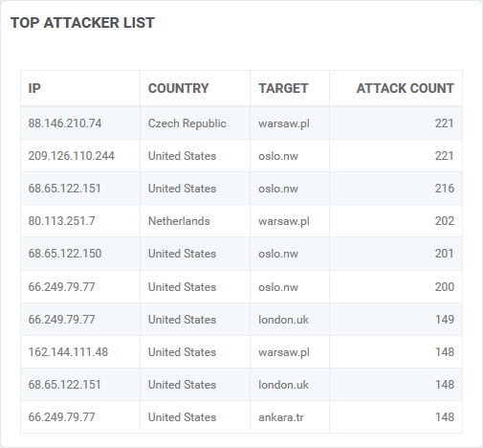Select IP address 88.146.210.74
The width and height of the screenshot is (483, 448).
pos(65,123)
